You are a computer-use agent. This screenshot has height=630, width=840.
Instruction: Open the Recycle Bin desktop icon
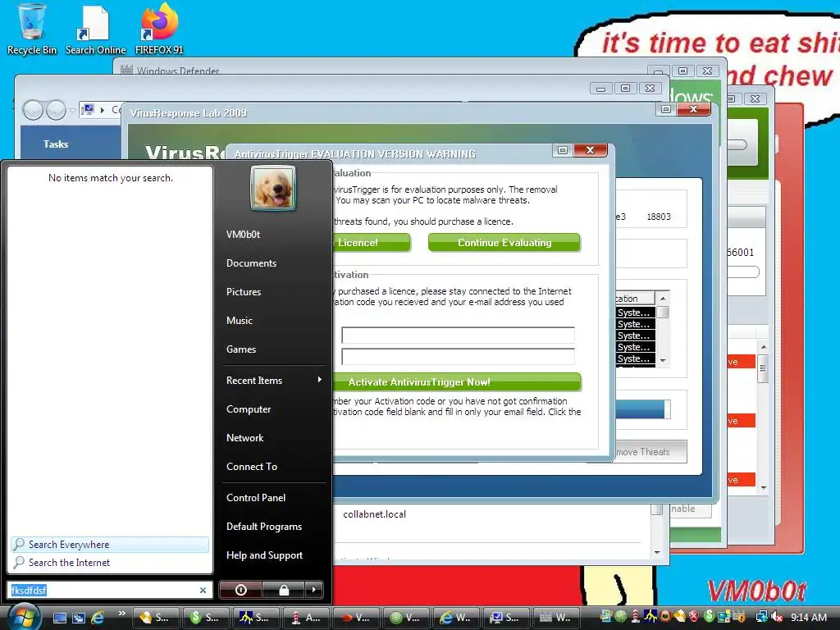(32, 30)
